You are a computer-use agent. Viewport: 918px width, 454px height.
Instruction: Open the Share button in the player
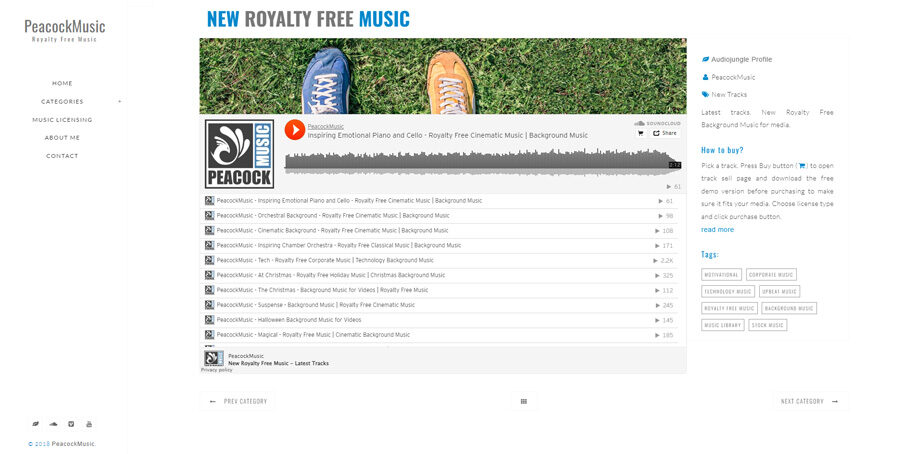664,133
